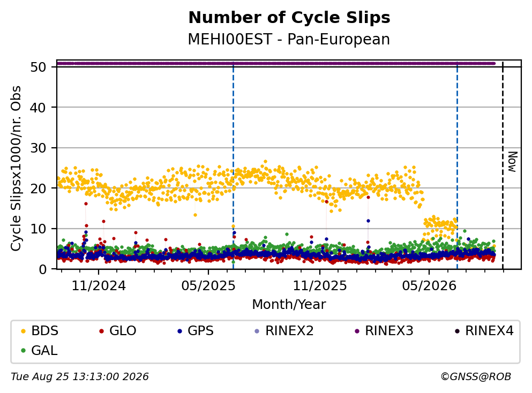Image resolution: width=532 pixels, height=393 pixels.
Task: Click the 'Month/Year' x-axis label
Action: [x=289, y=305]
